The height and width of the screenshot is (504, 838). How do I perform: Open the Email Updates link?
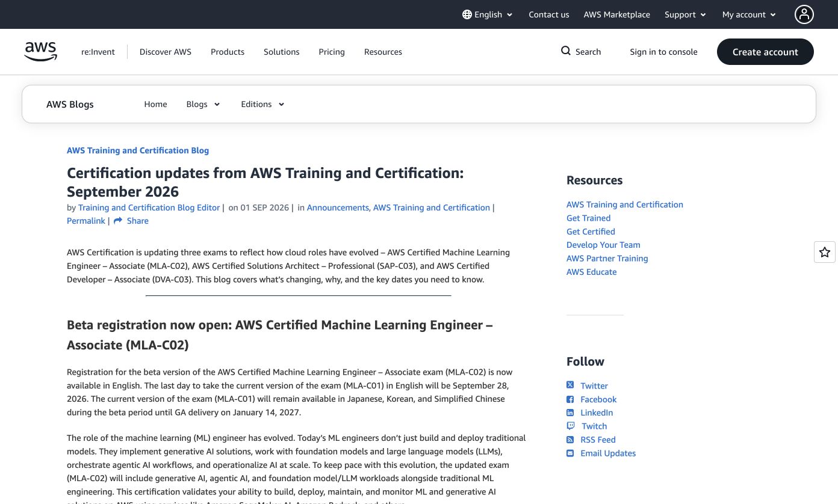coord(608,453)
